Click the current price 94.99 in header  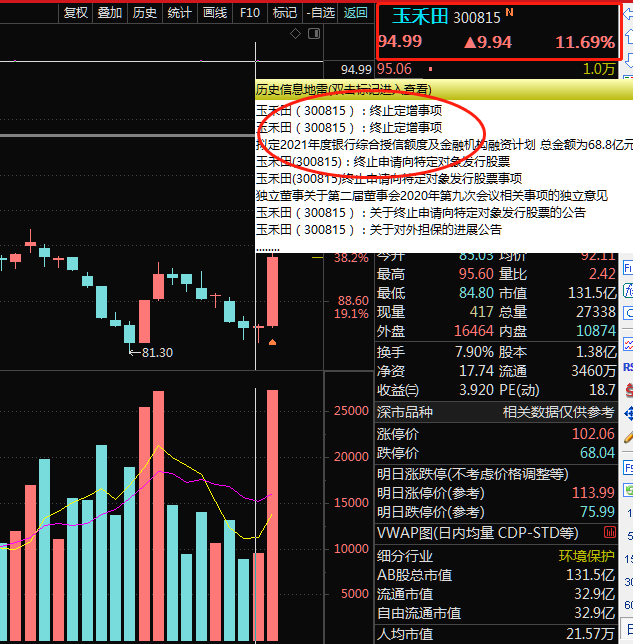(x=400, y=41)
